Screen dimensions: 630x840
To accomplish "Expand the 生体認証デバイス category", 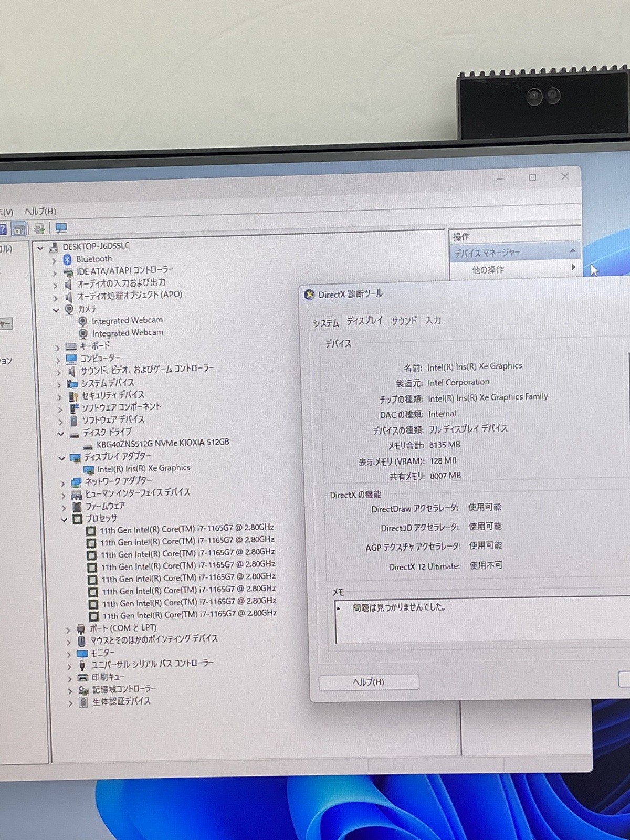I will click(x=70, y=703).
